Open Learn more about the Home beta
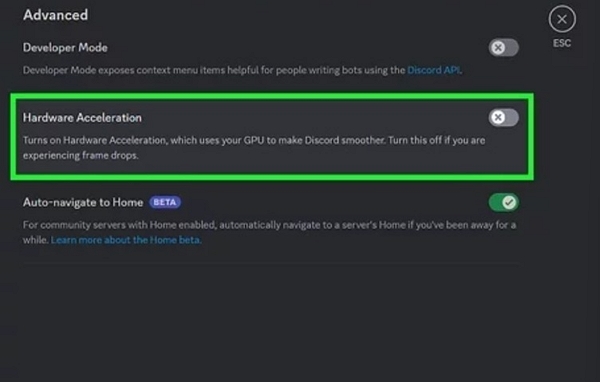This screenshot has height=382, width=600. coord(126,240)
